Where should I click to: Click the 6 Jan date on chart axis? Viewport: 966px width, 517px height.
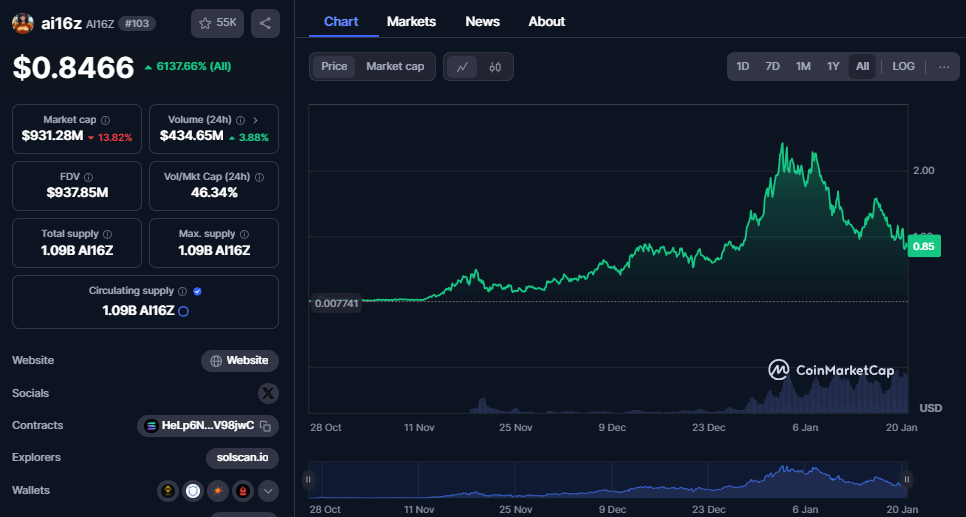[805, 428]
